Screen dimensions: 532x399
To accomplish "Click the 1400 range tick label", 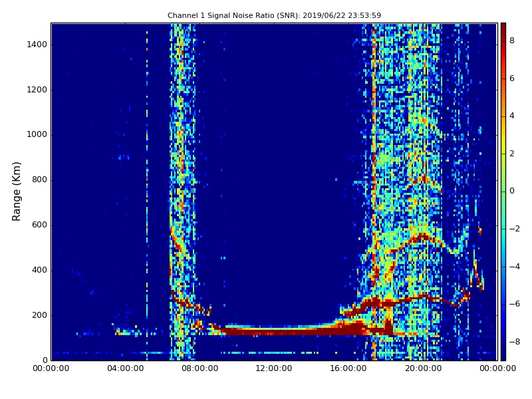I will point(37,45).
